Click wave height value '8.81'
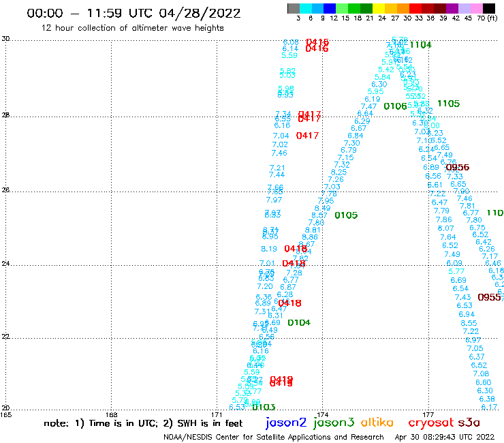Viewport: 504px width, 443px height. point(313,230)
